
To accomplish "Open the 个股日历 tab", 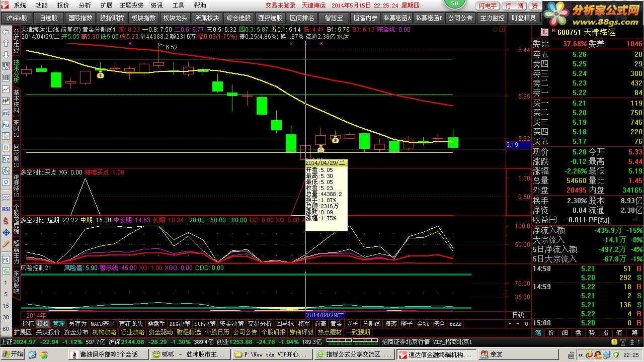I will (217, 332).
